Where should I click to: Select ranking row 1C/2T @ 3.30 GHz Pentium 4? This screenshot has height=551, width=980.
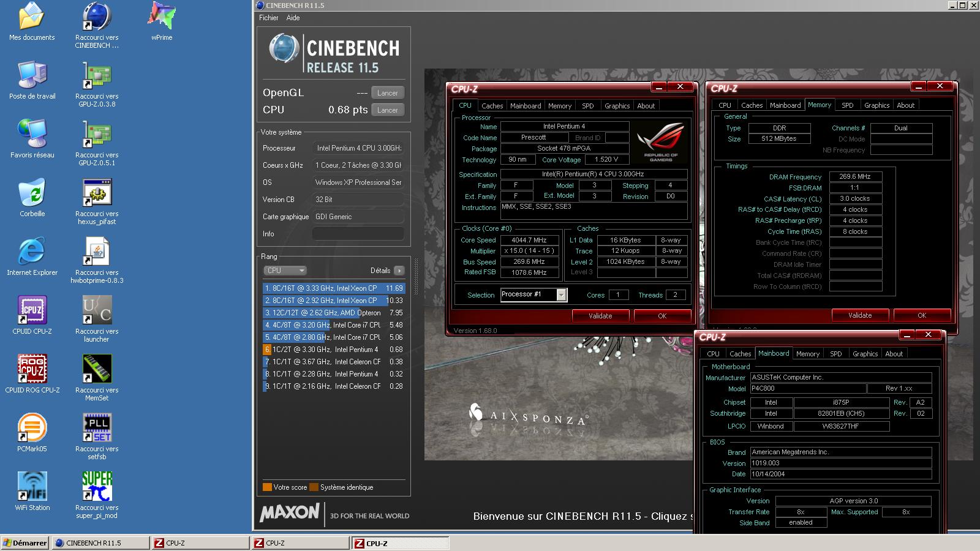click(334, 350)
